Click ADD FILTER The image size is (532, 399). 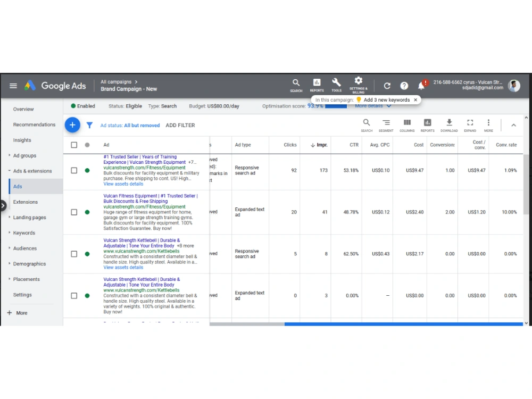point(180,125)
